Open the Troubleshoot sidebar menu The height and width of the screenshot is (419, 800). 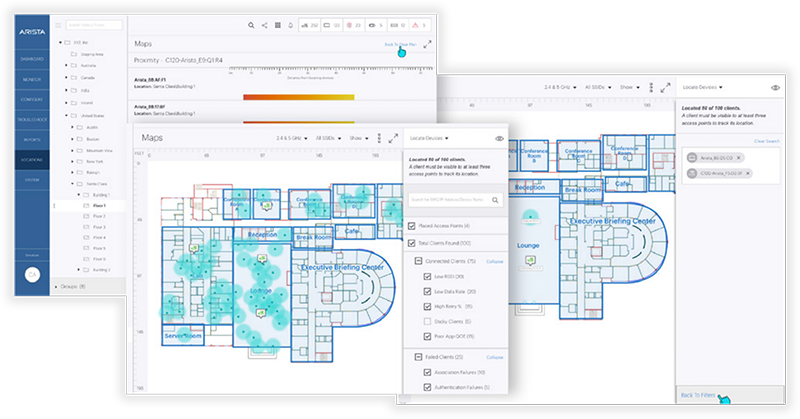[x=32, y=119]
